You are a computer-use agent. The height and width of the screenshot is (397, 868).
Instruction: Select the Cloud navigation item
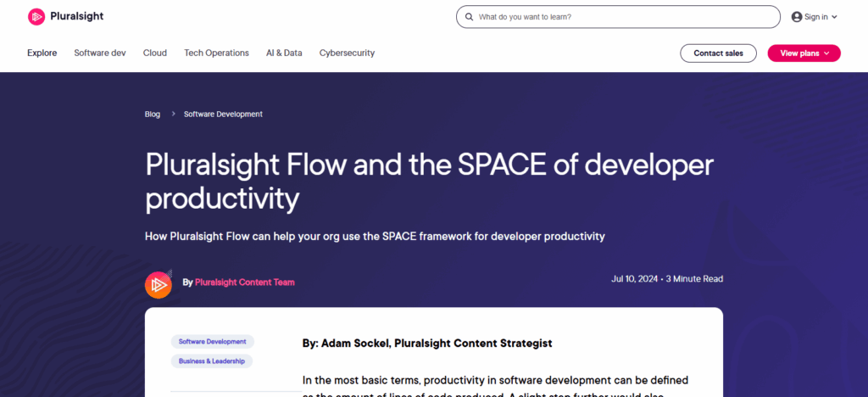(x=155, y=53)
